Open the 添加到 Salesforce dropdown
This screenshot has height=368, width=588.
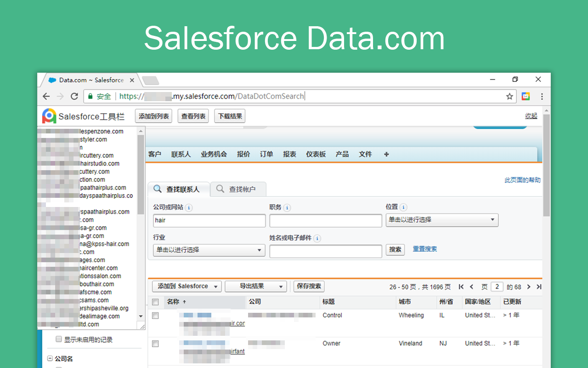coord(187,286)
